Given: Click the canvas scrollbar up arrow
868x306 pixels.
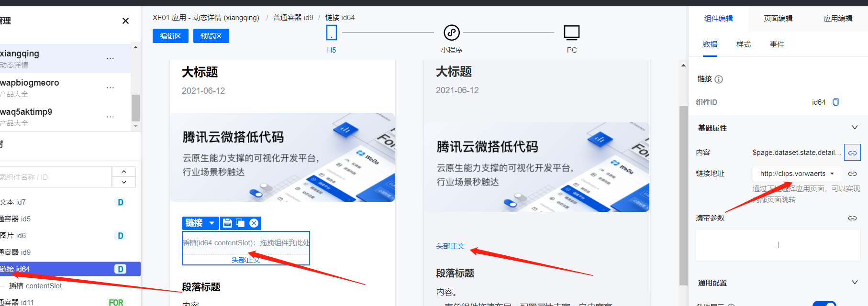Looking at the screenshot, I should [683, 65].
